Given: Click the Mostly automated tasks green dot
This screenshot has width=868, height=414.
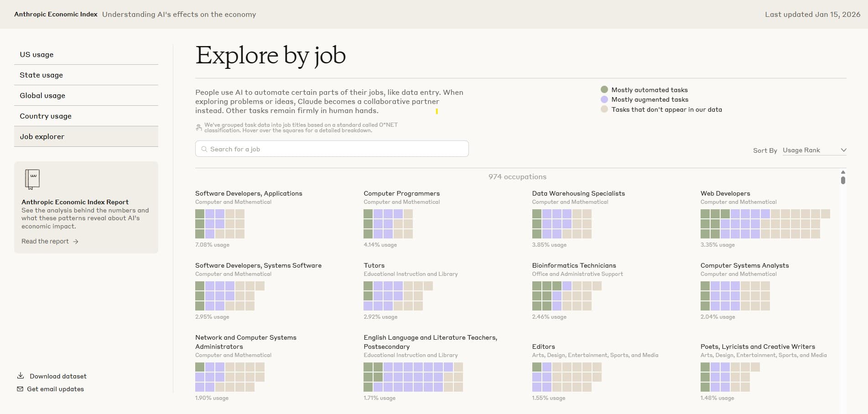Looking at the screenshot, I should [x=604, y=89].
